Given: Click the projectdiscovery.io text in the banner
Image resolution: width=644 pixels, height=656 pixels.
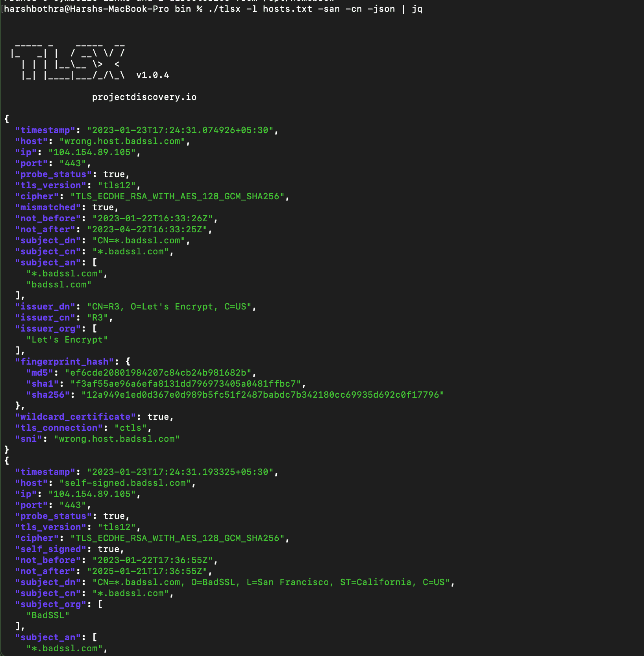Looking at the screenshot, I should pyautogui.click(x=144, y=97).
